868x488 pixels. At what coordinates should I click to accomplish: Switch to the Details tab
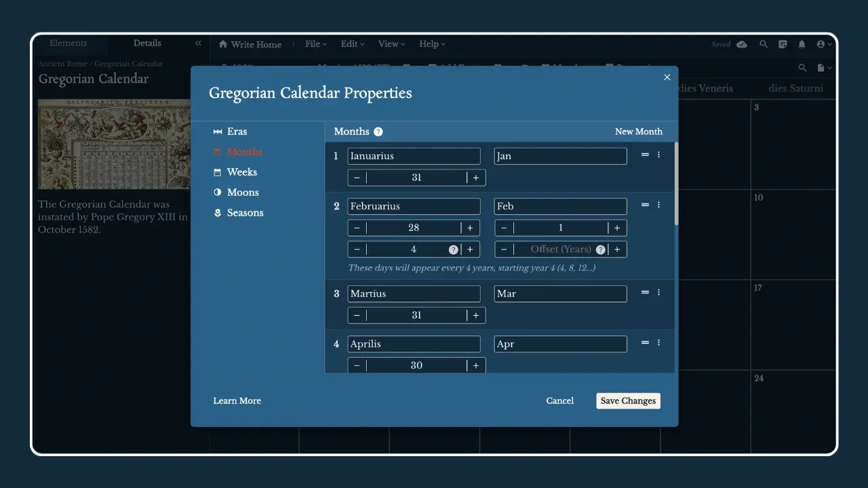147,43
